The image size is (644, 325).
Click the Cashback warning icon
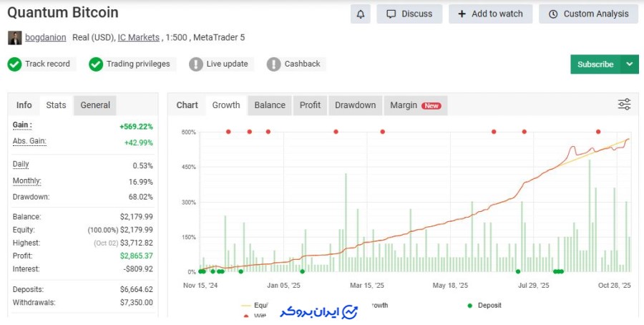pos(273,64)
